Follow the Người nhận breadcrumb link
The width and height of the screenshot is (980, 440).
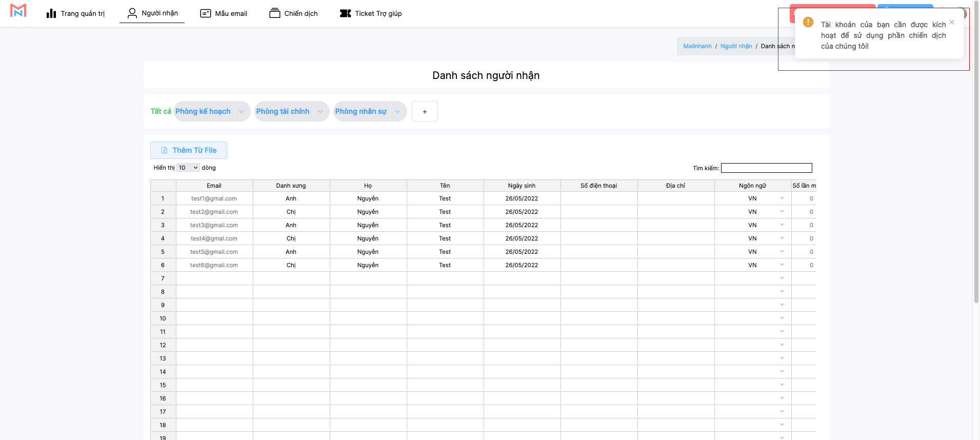pos(736,46)
